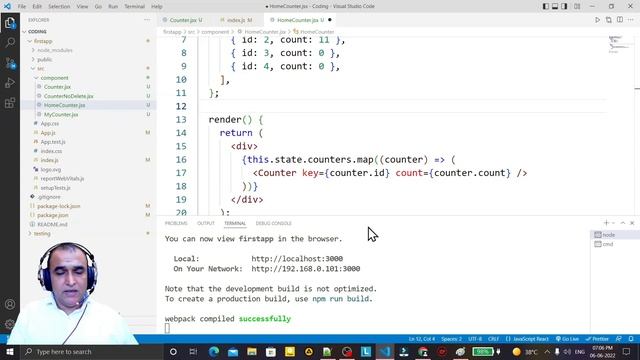The width and height of the screenshot is (640, 360).
Task: Open Microsoft Edge from taskbar
Action: point(214,352)
